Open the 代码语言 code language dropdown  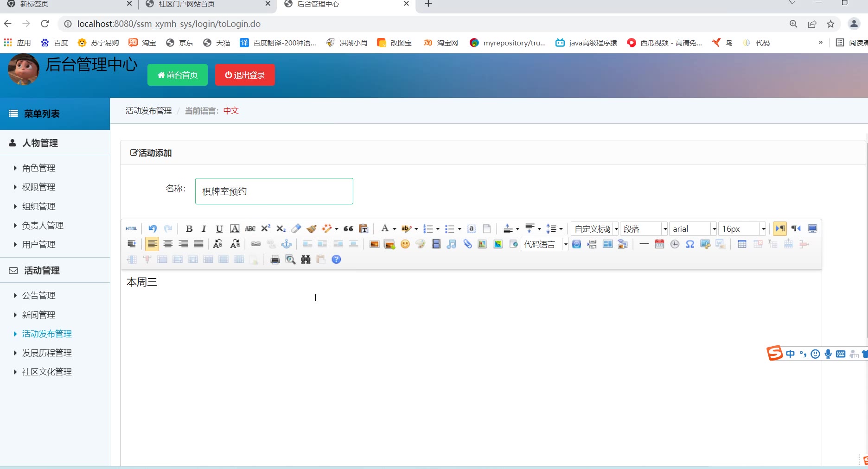(x=544, y=244)
